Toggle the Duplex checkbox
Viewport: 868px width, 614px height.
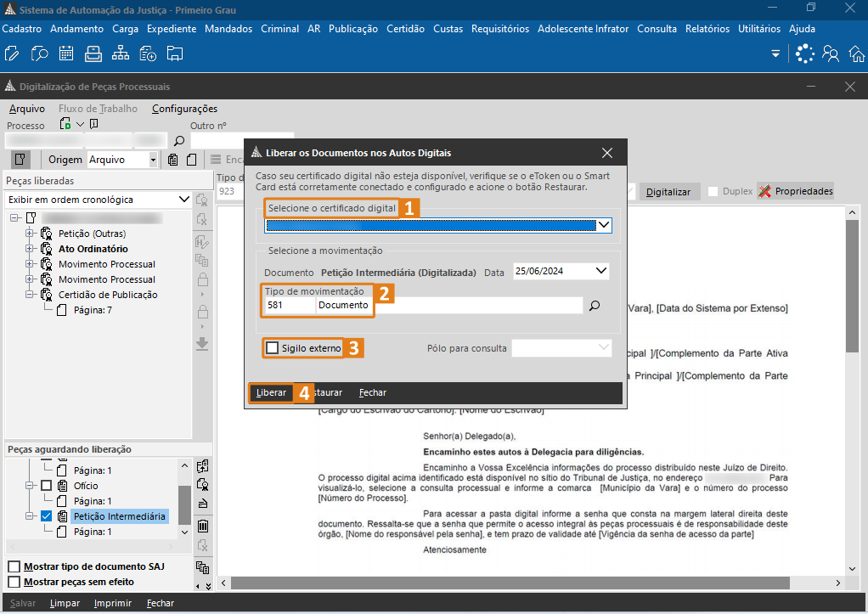click(713, 191)
